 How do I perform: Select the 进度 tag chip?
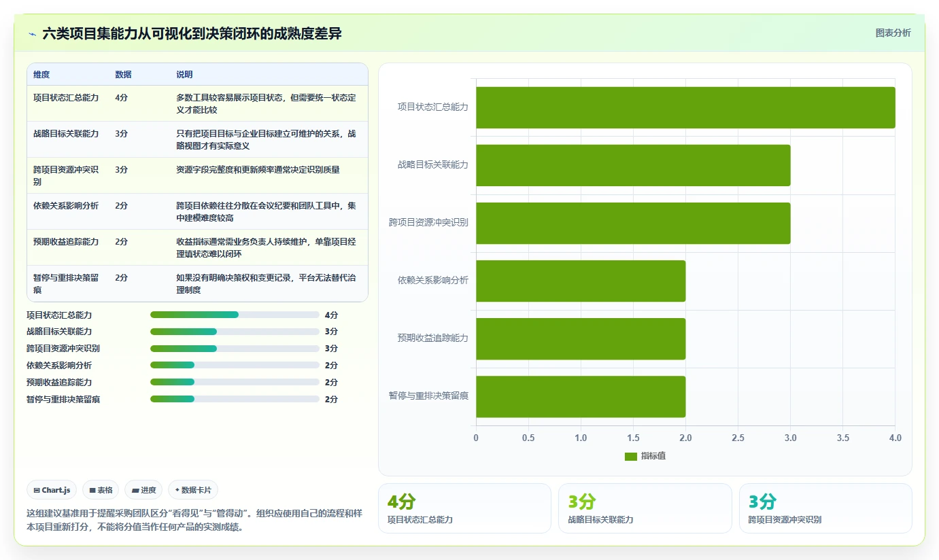143,490
